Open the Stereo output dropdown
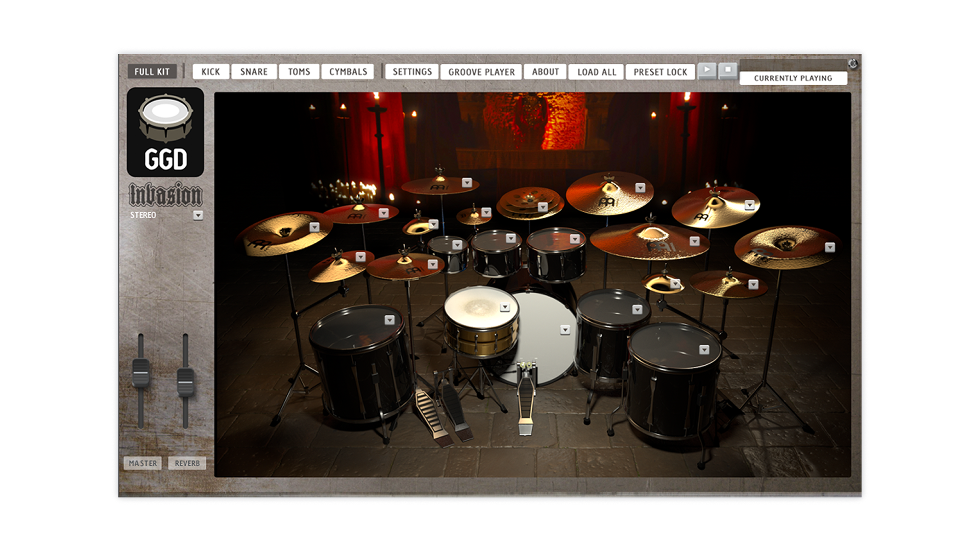This screenshot has height=551, width=980. tap(198, 215)
